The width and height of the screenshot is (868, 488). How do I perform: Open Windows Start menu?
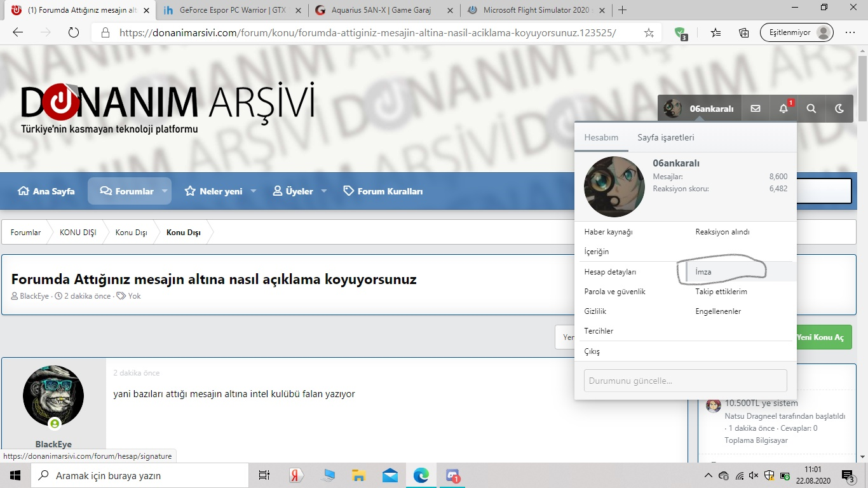[15, 475]
